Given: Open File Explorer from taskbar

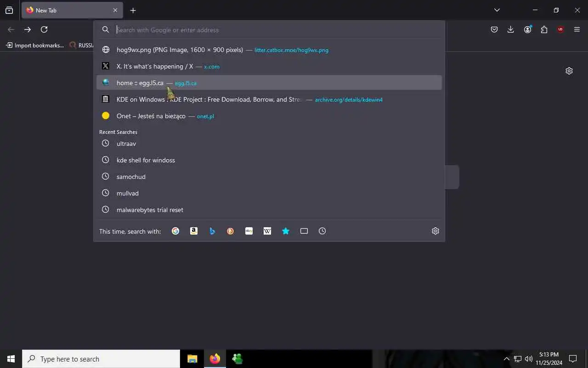Looking at the screenshot, I should click(x=192, y=359).
